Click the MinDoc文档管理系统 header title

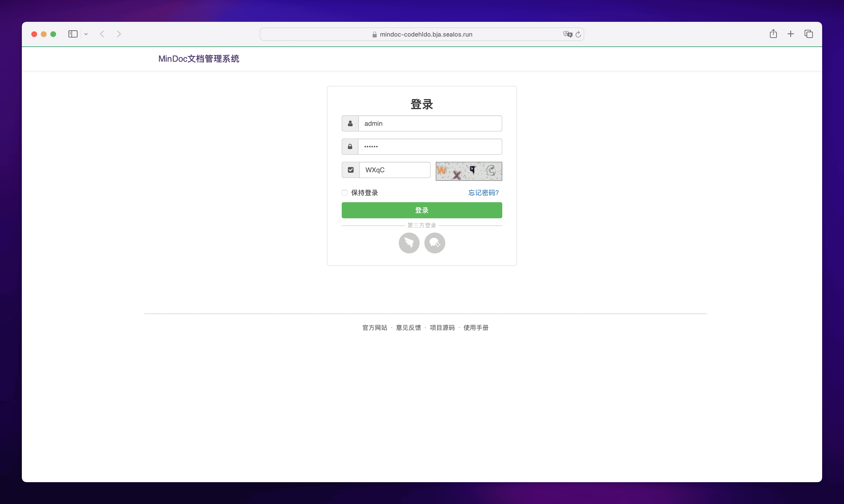tap(199, 59)
